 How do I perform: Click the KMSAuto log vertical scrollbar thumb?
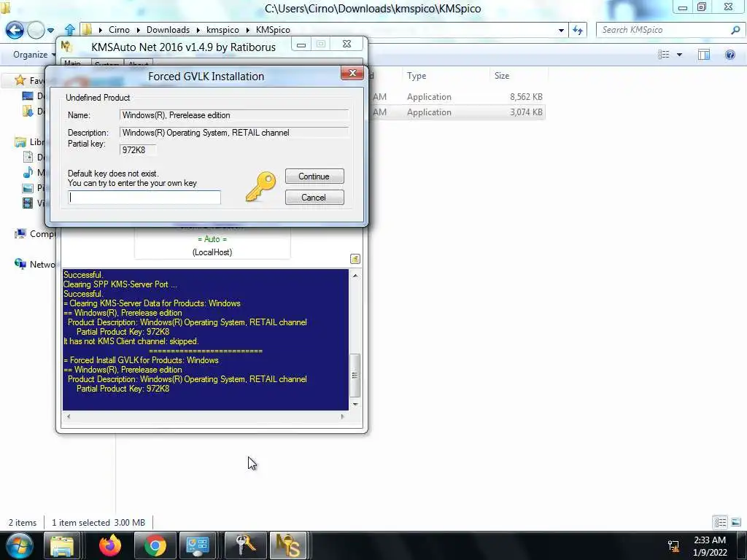click(355, 376)
